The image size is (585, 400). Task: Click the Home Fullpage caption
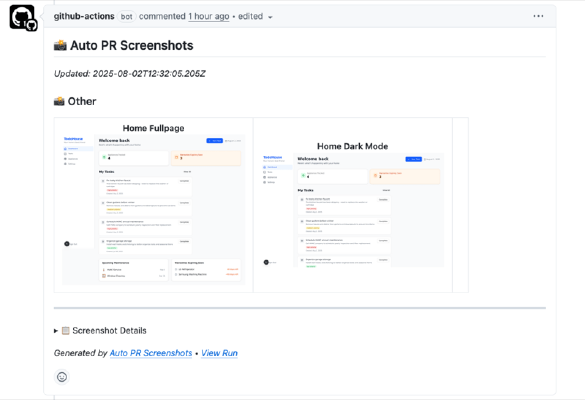point(153,128)
